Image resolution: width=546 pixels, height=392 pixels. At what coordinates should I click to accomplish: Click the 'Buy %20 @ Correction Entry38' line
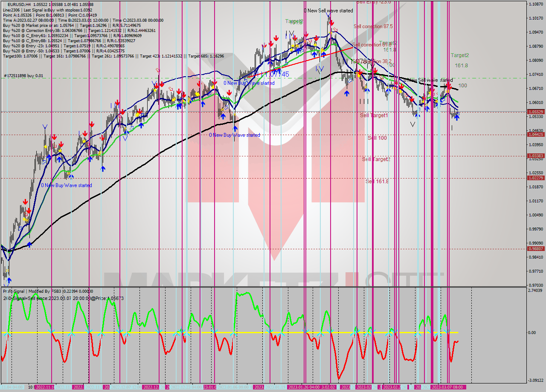[79, 30]
